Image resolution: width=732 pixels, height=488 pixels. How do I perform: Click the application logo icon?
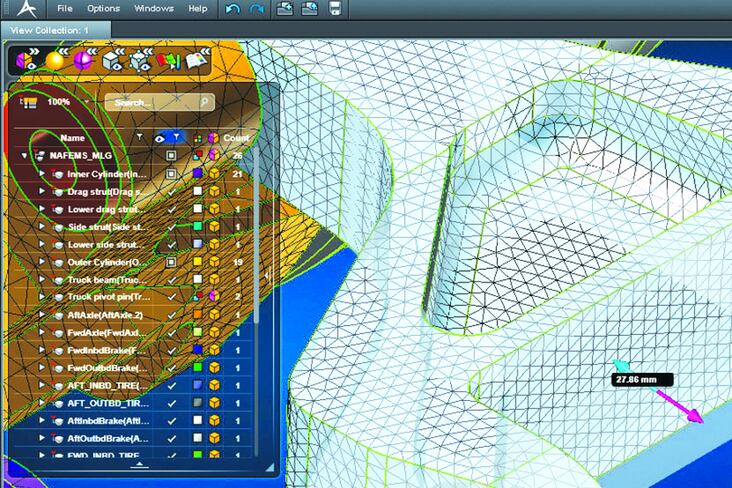[x=27, y=8]
